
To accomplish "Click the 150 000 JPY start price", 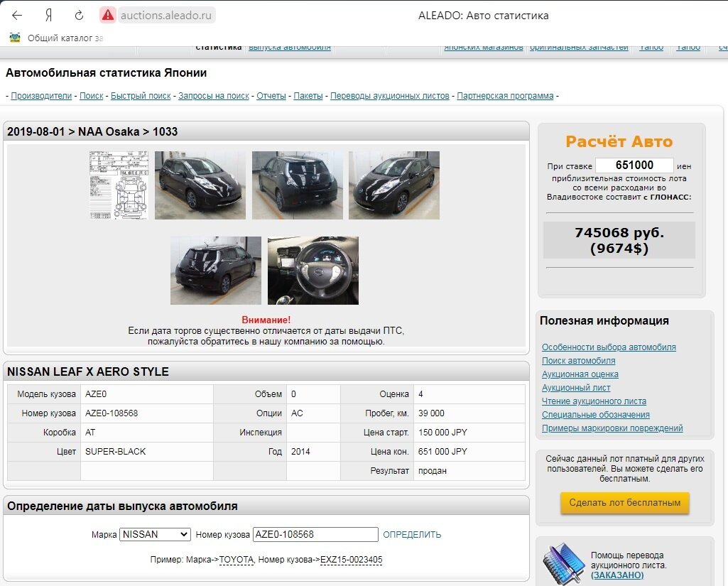I will pos(442,433).
